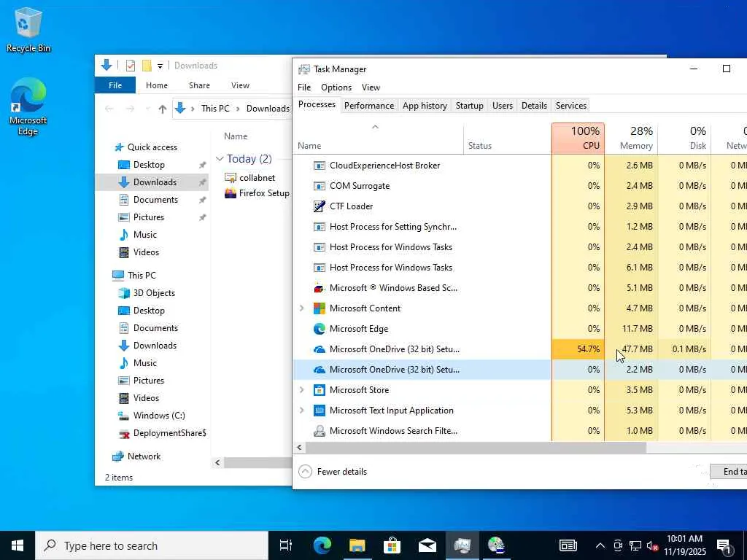Switch to the Startup tab
This screenshot has height=560, width=747.
[469, 106]
